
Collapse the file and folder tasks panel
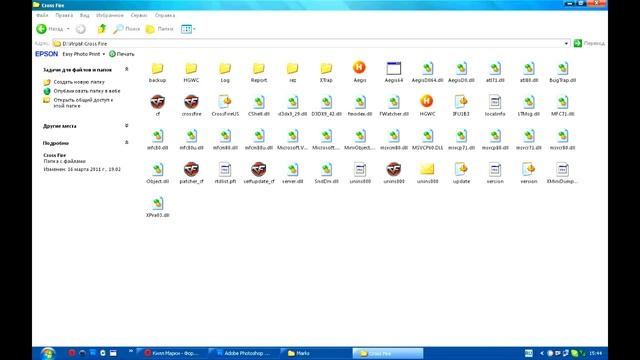[x=127, y=69]
